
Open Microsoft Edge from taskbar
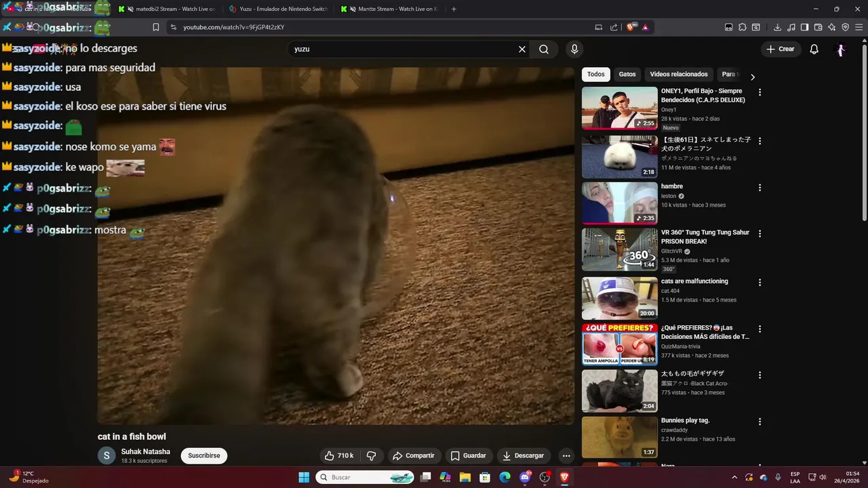tap(505, 477)
